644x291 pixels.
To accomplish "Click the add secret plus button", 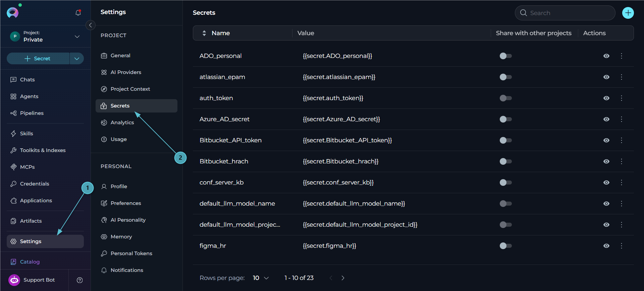I will click(628, 13).
